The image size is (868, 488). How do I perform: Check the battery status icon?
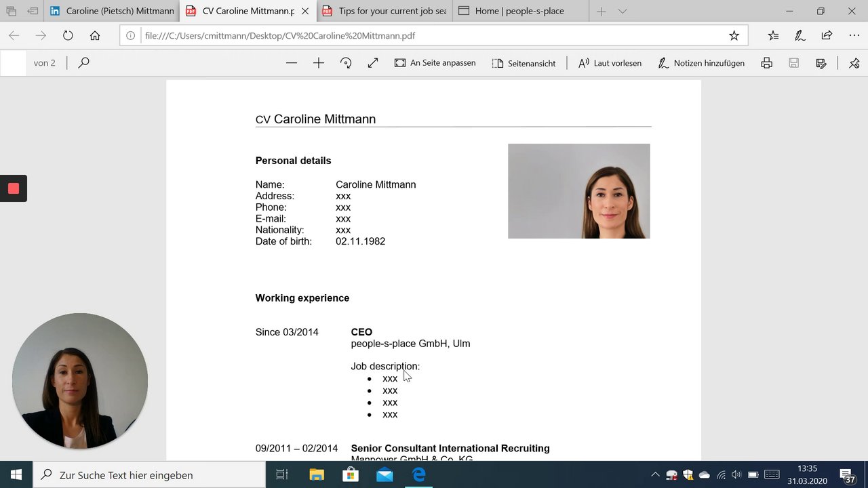coord(753,475)
